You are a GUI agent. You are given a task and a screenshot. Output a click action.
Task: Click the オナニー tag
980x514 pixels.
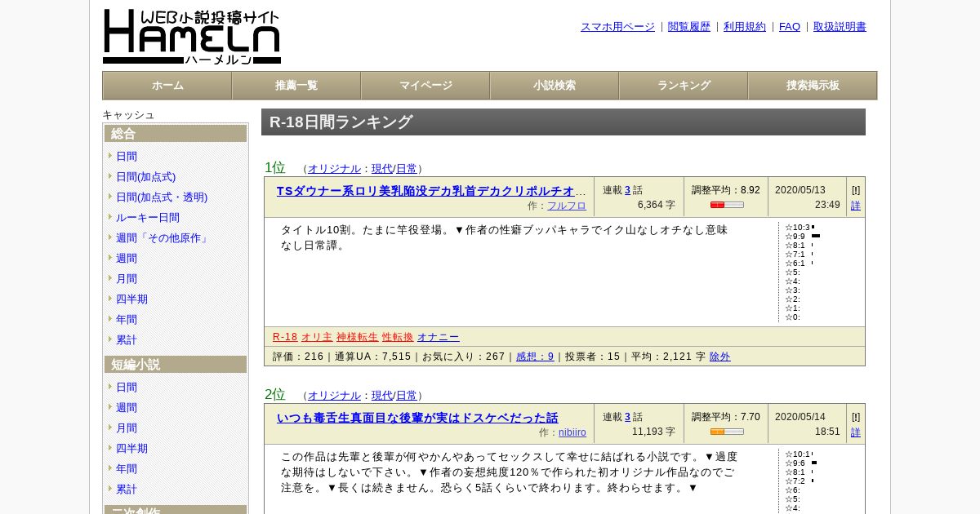tap(439, 337)
